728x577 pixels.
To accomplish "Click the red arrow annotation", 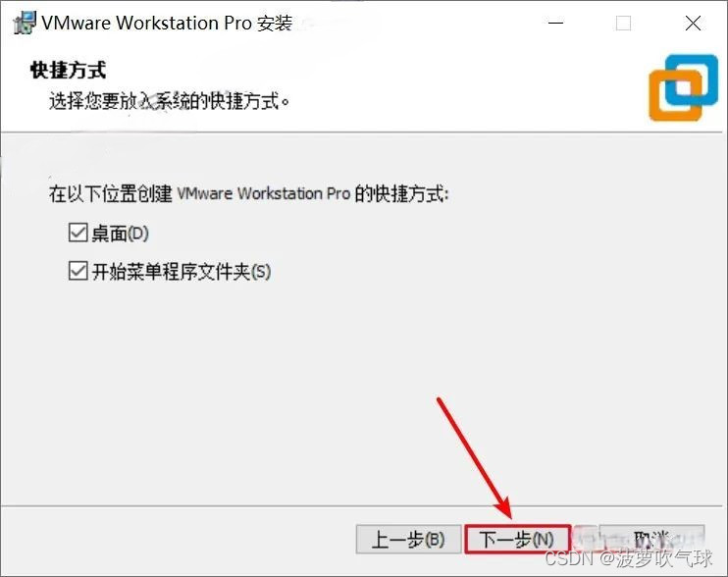I will tap(475, 457).
